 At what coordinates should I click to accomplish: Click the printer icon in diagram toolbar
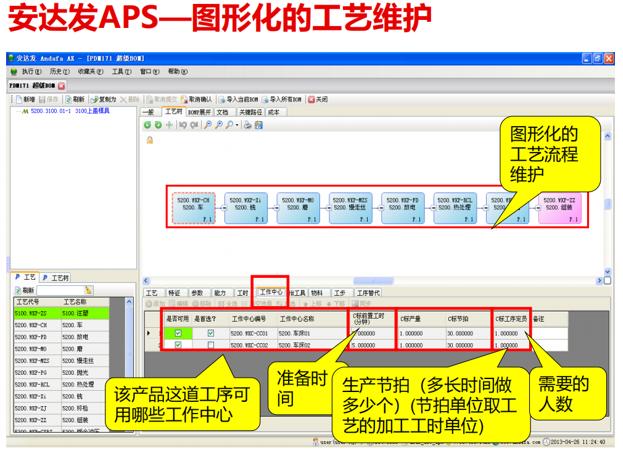point(248,125)
